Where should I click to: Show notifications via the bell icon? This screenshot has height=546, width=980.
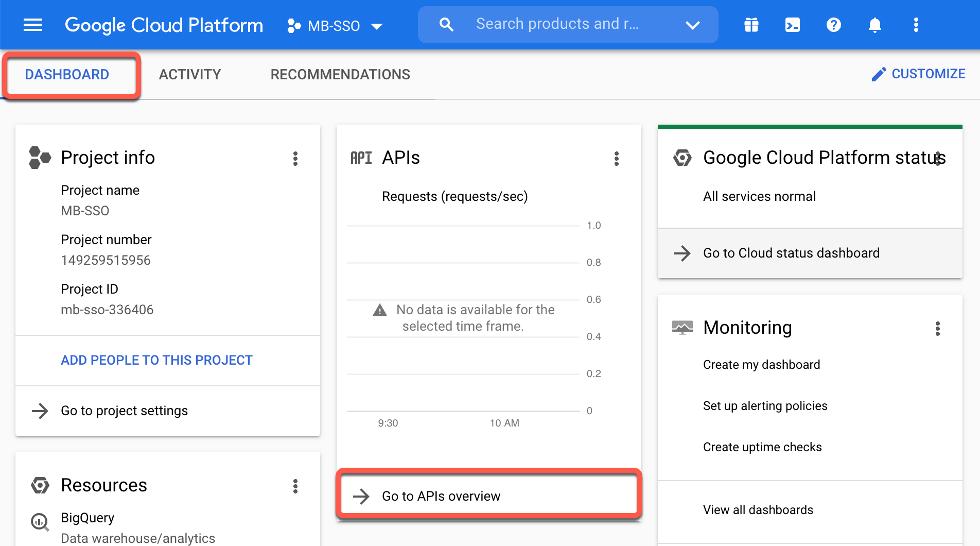point(875,25)
